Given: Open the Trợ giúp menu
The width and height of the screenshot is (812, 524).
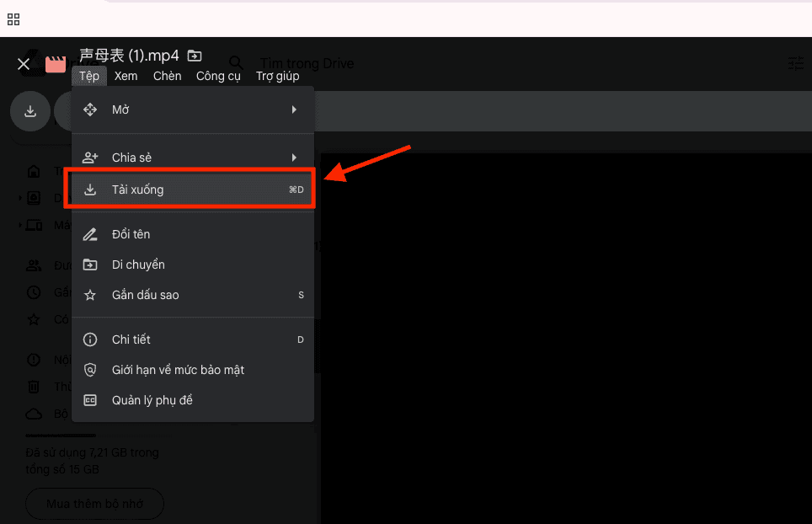Looking at the screenshot, I should click(x=278, y=76).
